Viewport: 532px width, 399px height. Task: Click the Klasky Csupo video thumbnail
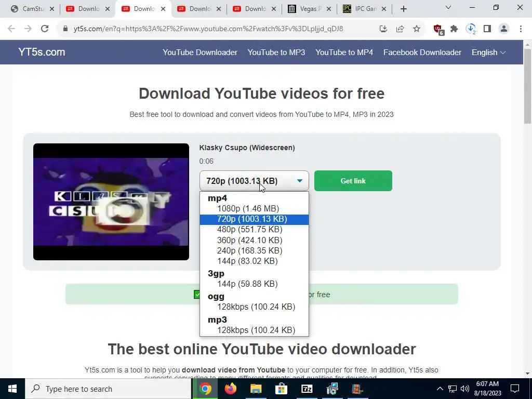(x=111, y=202)
